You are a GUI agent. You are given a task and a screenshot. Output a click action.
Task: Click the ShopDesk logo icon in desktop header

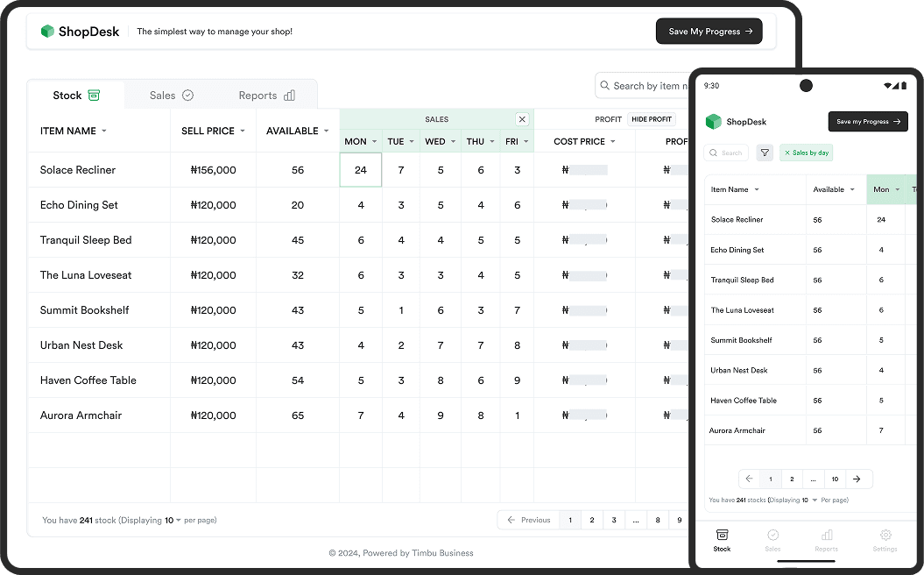(x=47, y=32)
